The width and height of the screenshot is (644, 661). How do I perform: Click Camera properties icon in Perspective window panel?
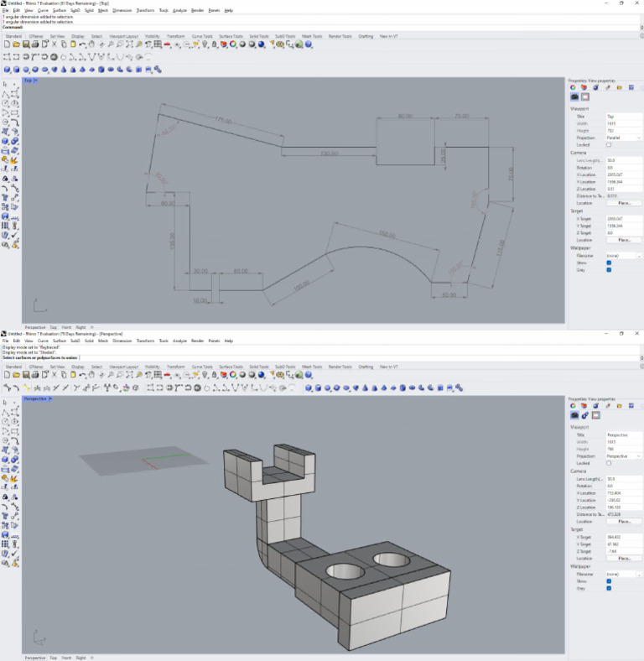(574, 415)
